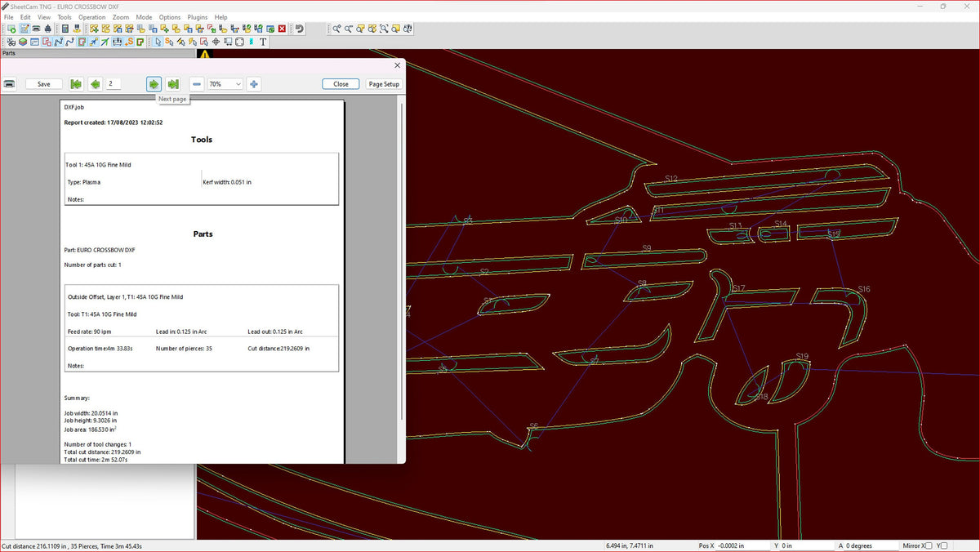Image resolution: width=980 pixels, height=552 pixels.
Task: Click the highlighted pencil edit icon
Action: coord(24,29)
